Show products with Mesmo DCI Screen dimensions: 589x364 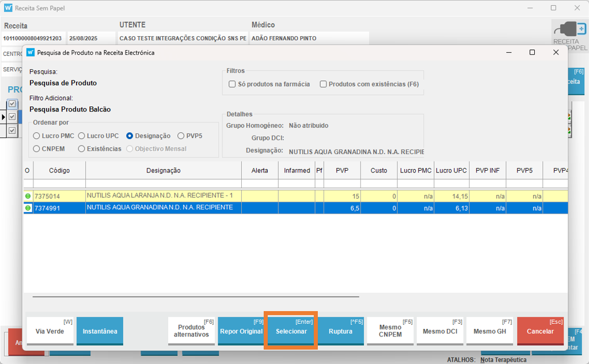point(440,331)
